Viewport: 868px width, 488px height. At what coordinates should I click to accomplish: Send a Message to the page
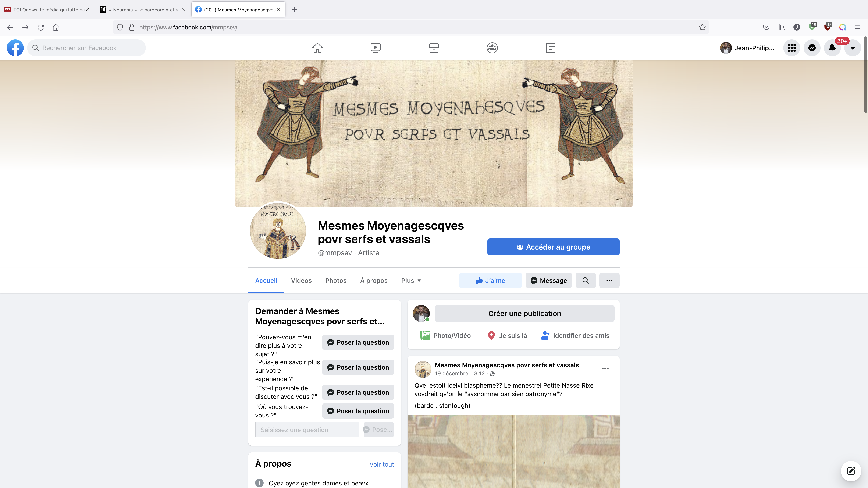click(549, 281)
